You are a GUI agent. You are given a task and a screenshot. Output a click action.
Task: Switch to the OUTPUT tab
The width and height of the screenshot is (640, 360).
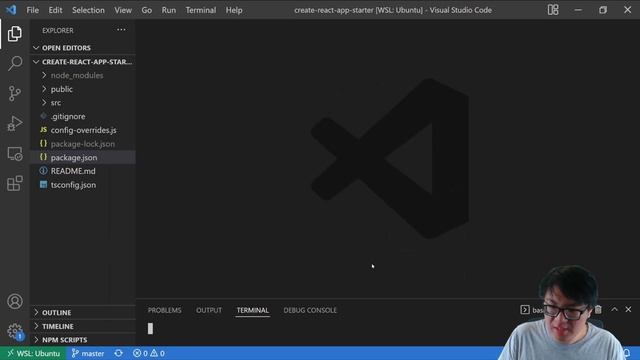[209, 310]
